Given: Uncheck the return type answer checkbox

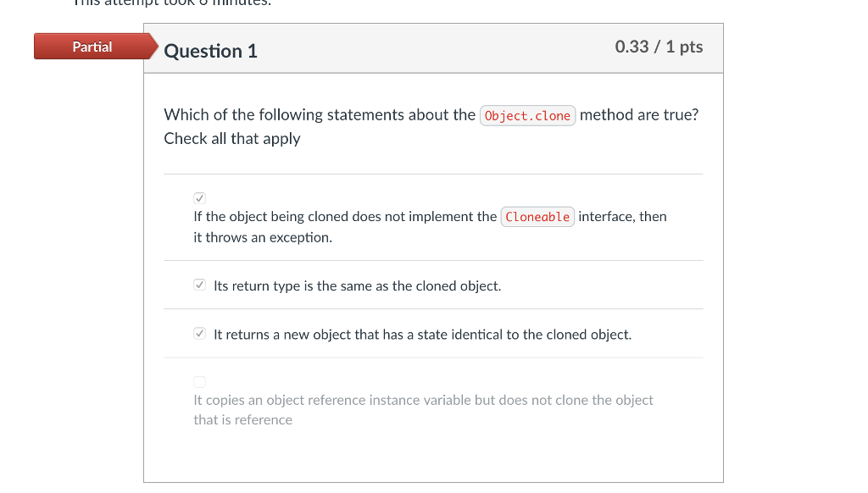Looking at the screenshot, I should (x=199, y=285).
